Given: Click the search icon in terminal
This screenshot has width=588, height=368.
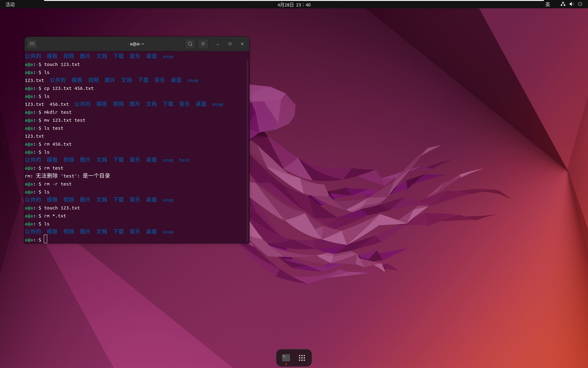Looking at the screenshot, I should [x=190, y=44].
